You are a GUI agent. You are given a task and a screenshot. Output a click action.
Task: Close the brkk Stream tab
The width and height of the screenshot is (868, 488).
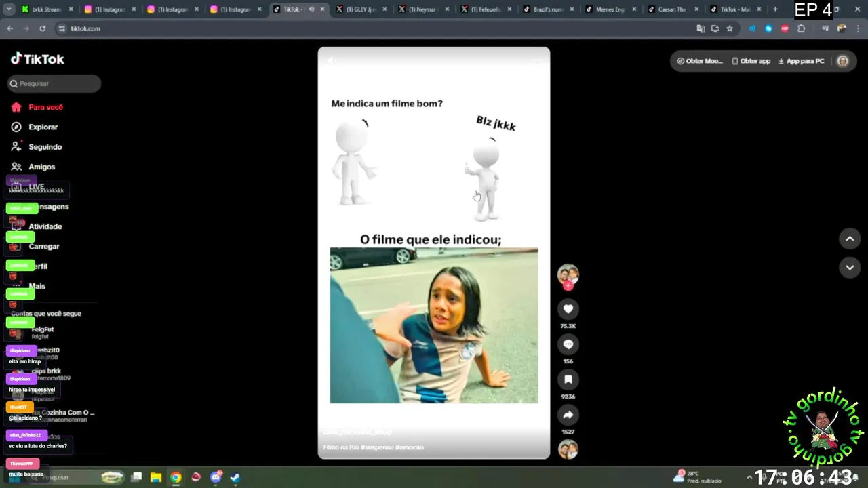coord(71,9)
